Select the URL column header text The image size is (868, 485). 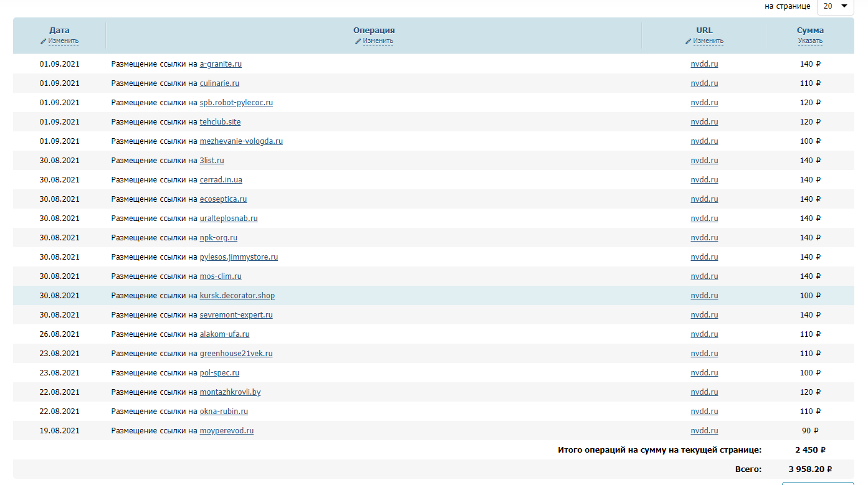point(704,31)
